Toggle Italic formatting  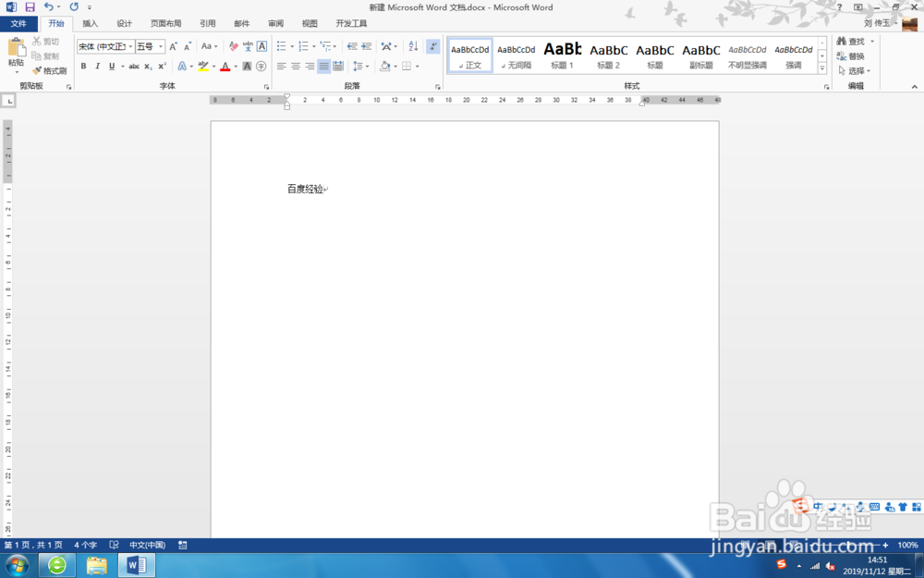[98, 66]
